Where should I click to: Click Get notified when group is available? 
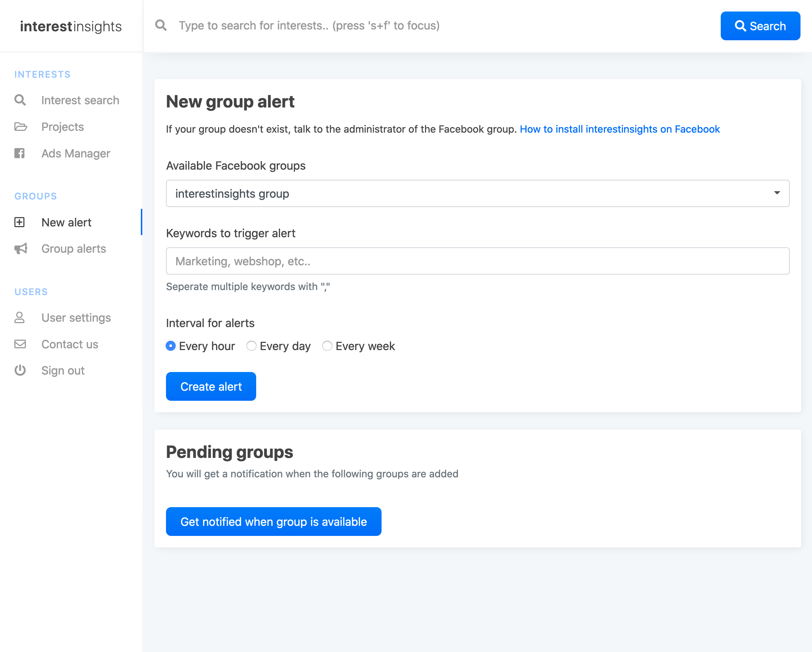pos(273,522)
